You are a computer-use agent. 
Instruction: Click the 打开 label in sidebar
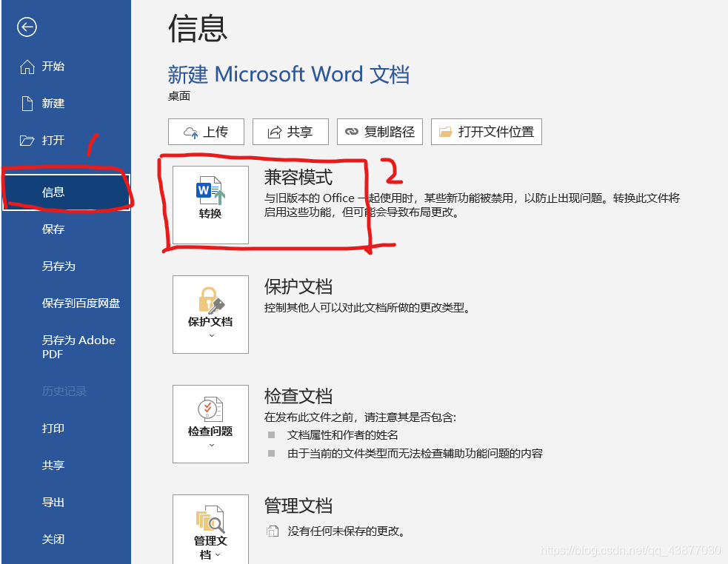coord(53,141)
